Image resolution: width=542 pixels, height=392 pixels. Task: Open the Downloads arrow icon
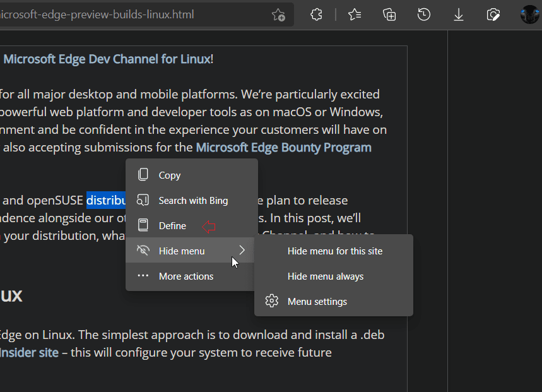(459, 15)
